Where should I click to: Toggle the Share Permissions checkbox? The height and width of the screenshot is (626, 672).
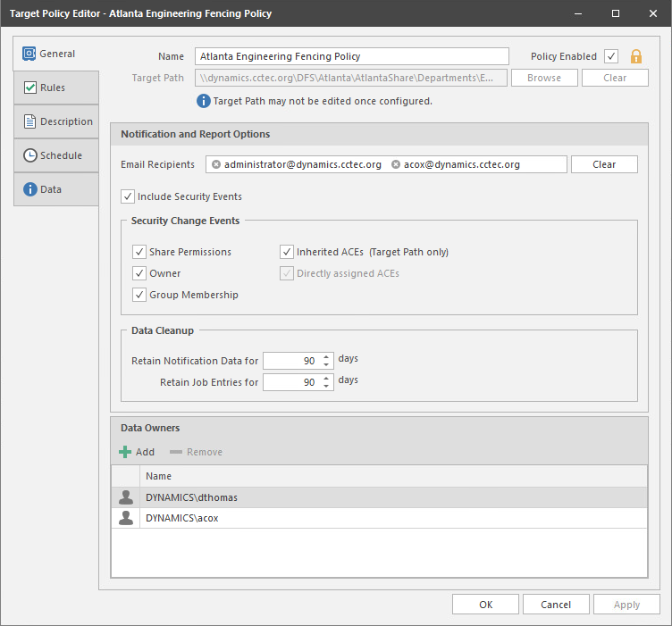(x=139, y=252)
